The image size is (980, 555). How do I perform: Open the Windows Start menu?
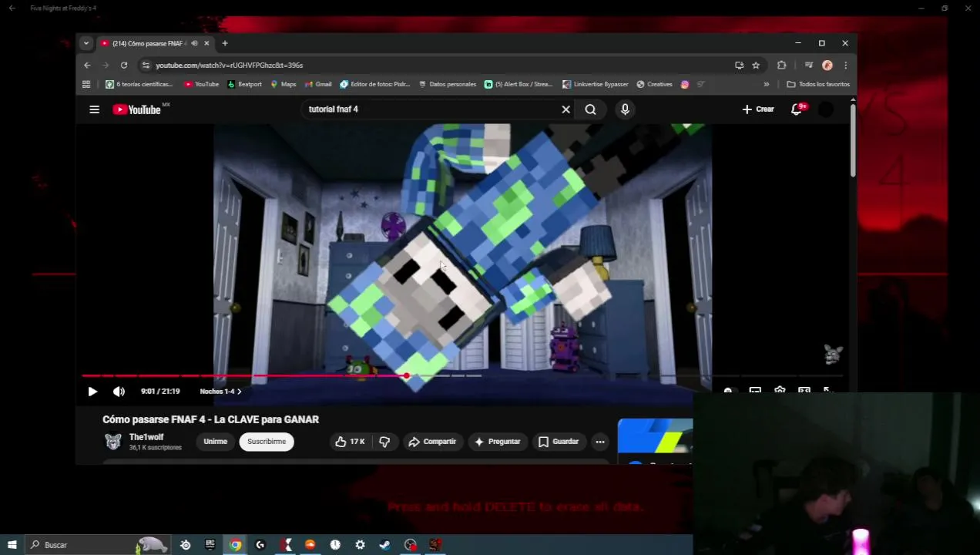click(x=12, y=545)
